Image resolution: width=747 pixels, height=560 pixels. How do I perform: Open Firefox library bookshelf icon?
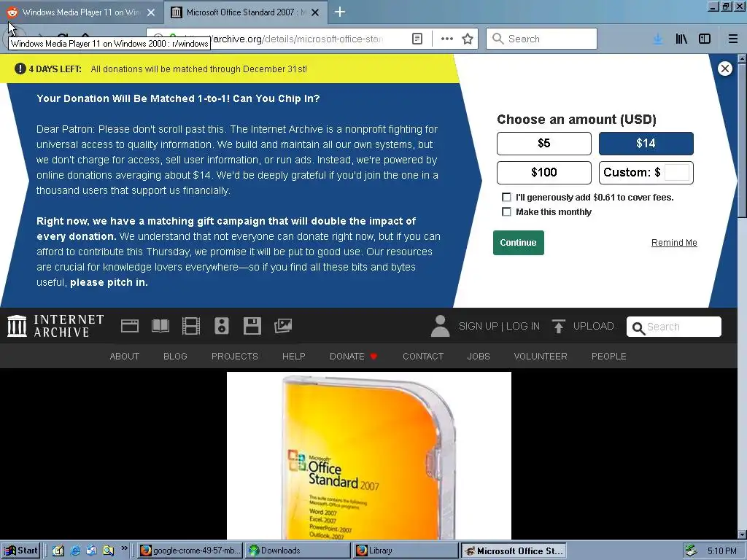click(681, 39)
